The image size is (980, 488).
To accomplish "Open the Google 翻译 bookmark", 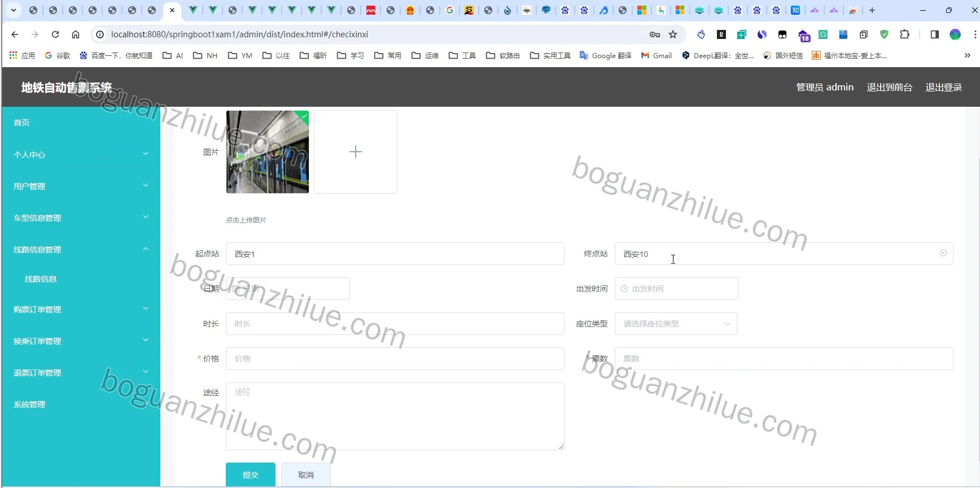I will pos(606,55).
